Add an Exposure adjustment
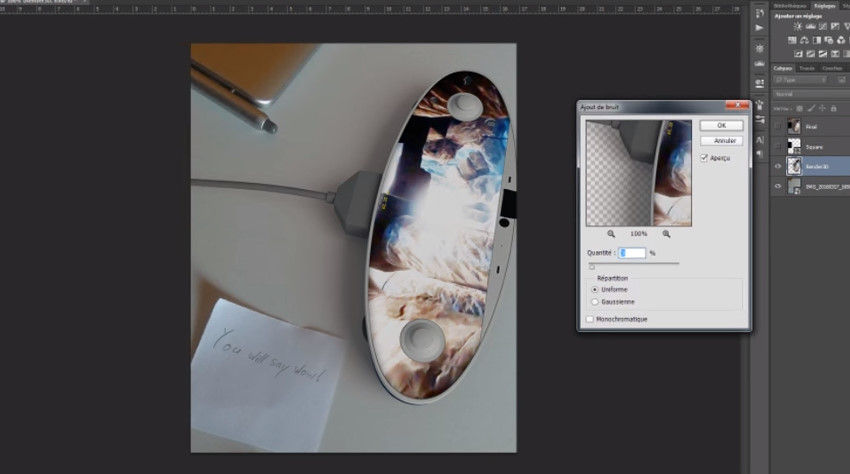 click(x=835, y=27)
